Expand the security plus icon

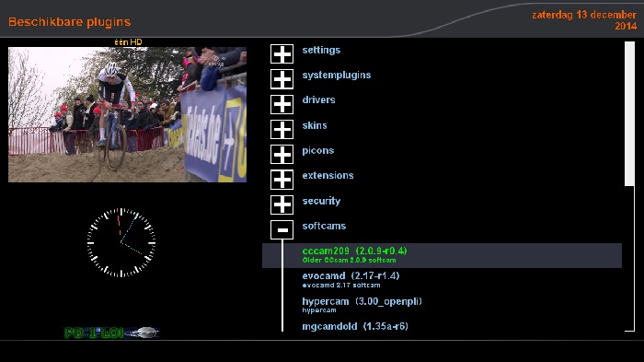pyautogui.click(x=282, y=204)
